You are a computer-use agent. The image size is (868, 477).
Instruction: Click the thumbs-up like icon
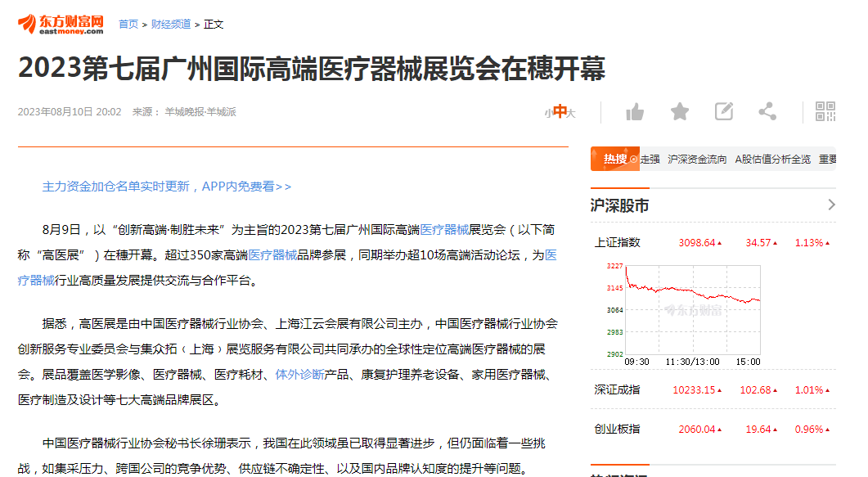[635, 112]
